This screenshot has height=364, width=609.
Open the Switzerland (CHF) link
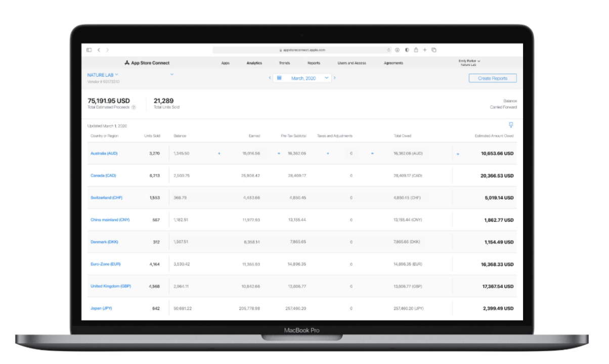[x=106, y=198]
